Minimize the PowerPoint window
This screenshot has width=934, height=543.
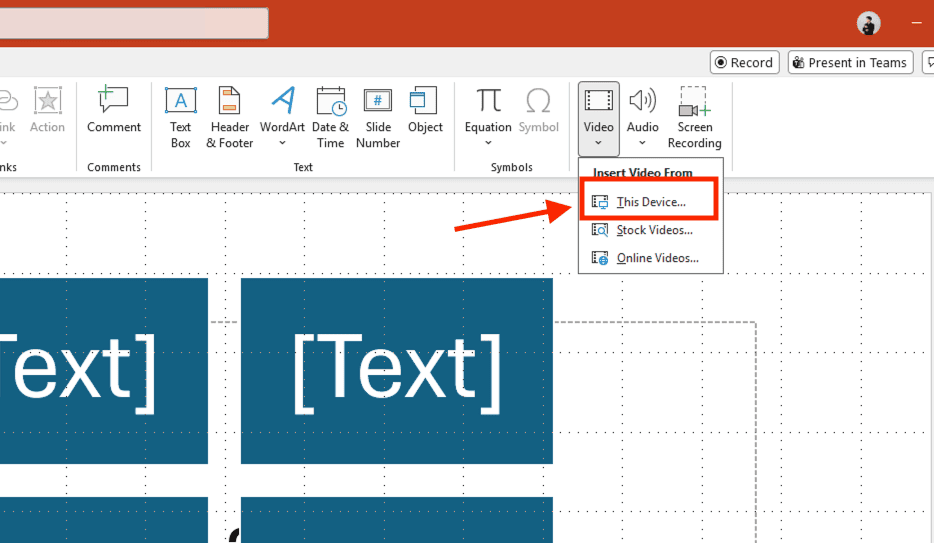tap(916, 23)
